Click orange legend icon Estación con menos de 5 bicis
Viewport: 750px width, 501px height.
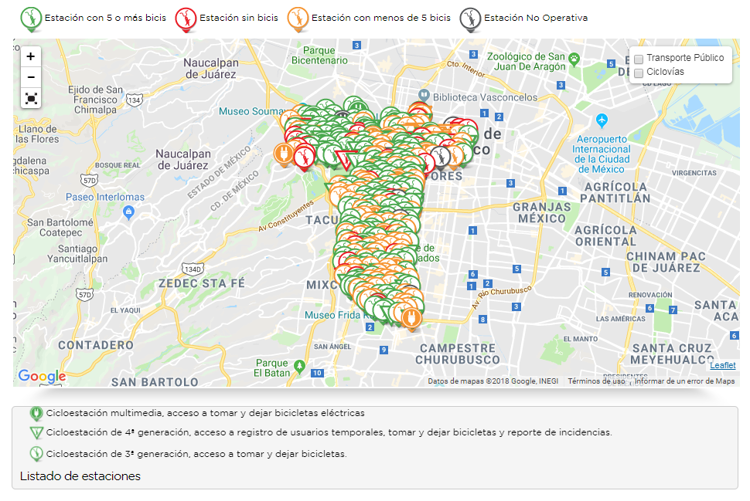coord(298,19)
